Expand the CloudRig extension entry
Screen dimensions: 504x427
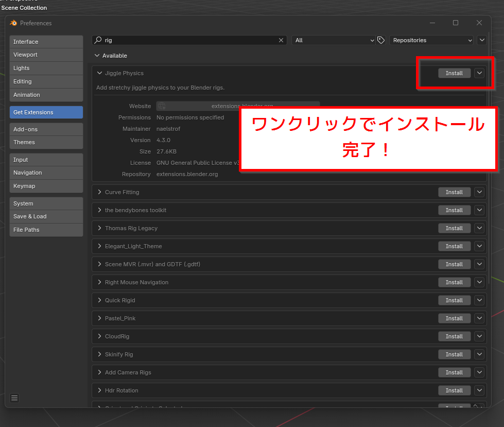coord(100,336)
